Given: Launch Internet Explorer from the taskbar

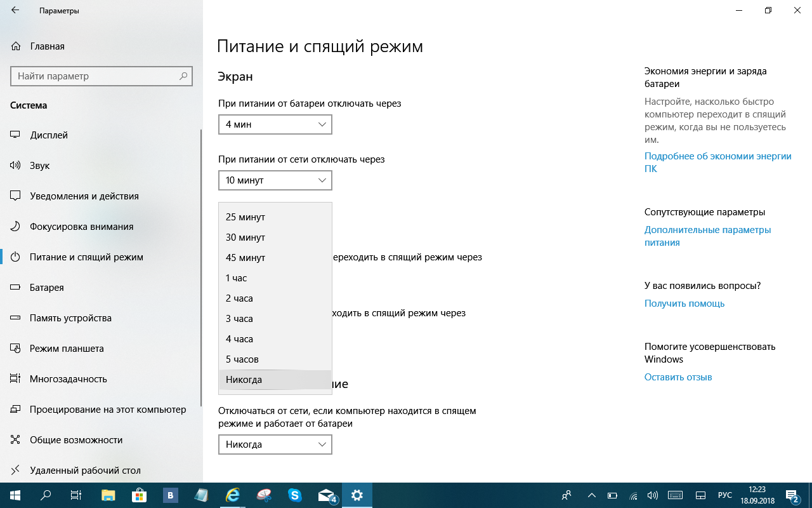Looking at the screenshot, I should coord(232,495).
